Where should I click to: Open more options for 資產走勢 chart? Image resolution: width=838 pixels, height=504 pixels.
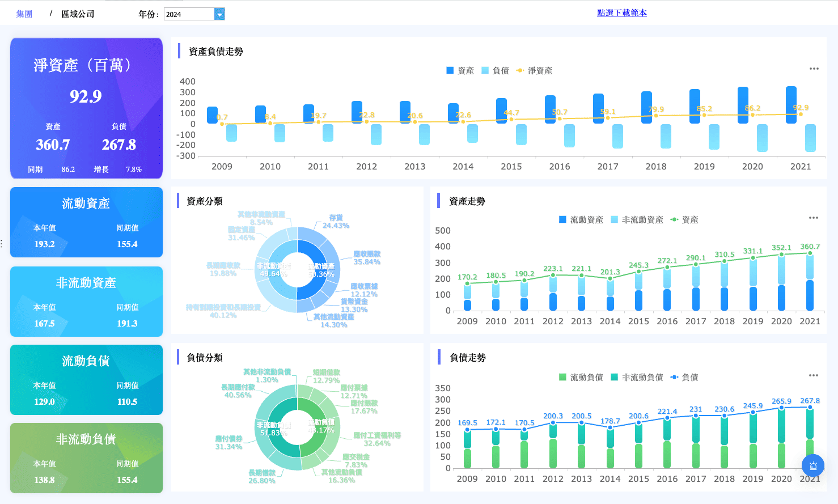813,218
